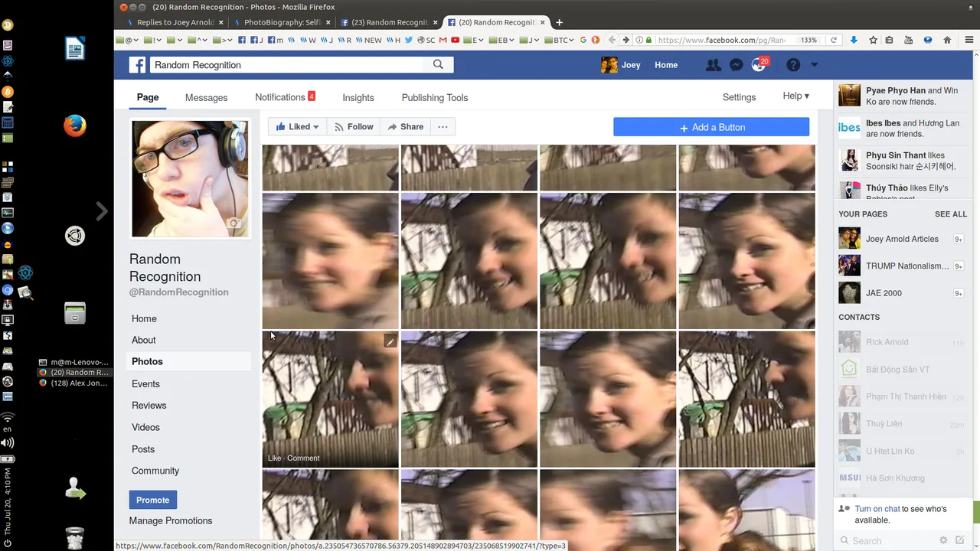Viewport: 980px width, 551px height.
Task: Open About in page sidebar
Action: (143, 340)
